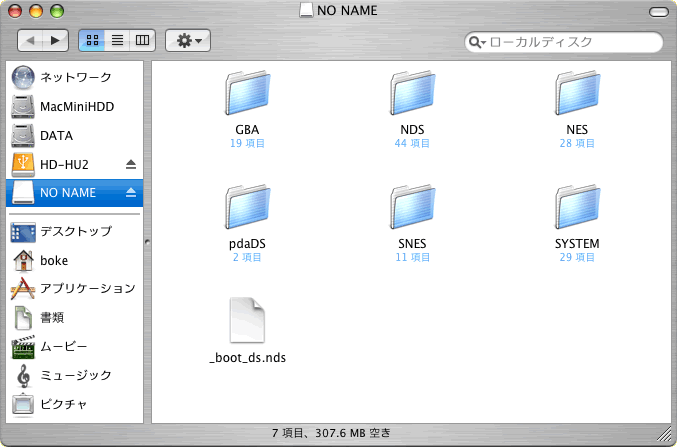Click the デスクトップ icon in sidebar
The width and height of the screenshot is (677, 447).
pos(23,233)
